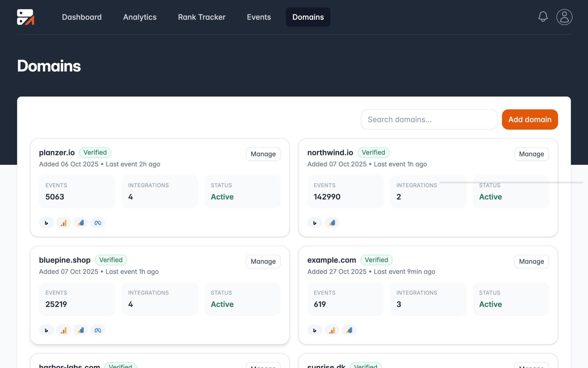Click Google Analytics icon on planzer.io card
The image size is (588, 368).
pyautogui.click(x=64, y=223)
